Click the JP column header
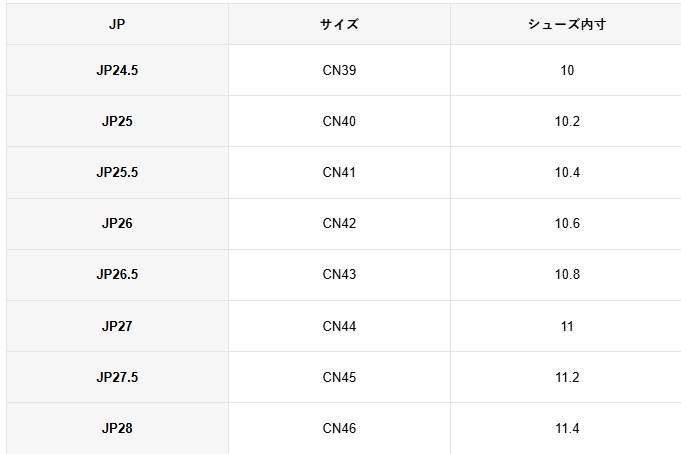 coord(117,24)
